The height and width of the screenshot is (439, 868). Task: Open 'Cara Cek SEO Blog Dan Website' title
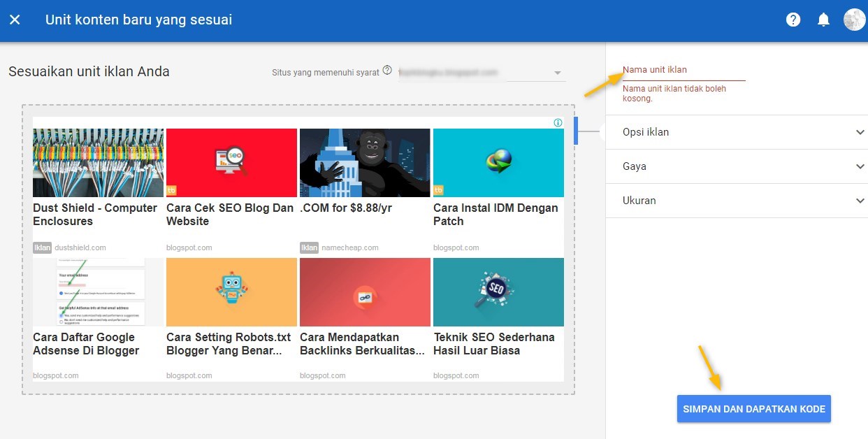[230, 215]
